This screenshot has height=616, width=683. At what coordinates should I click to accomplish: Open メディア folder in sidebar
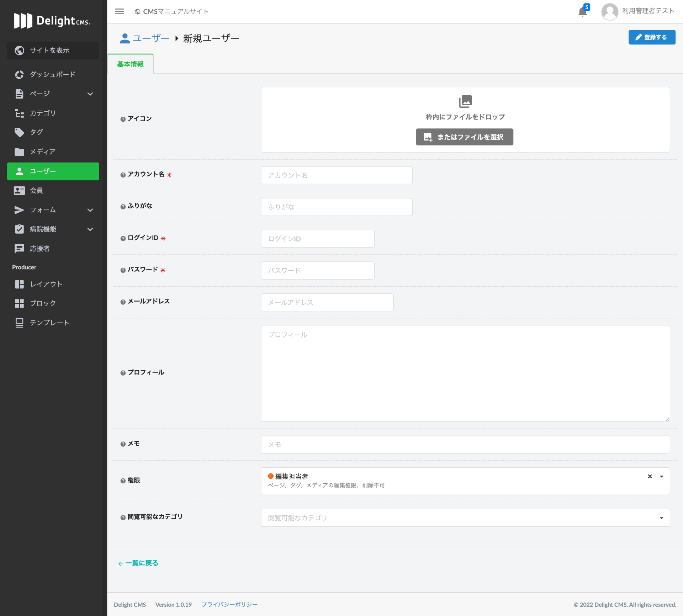[x=43, y=152]
